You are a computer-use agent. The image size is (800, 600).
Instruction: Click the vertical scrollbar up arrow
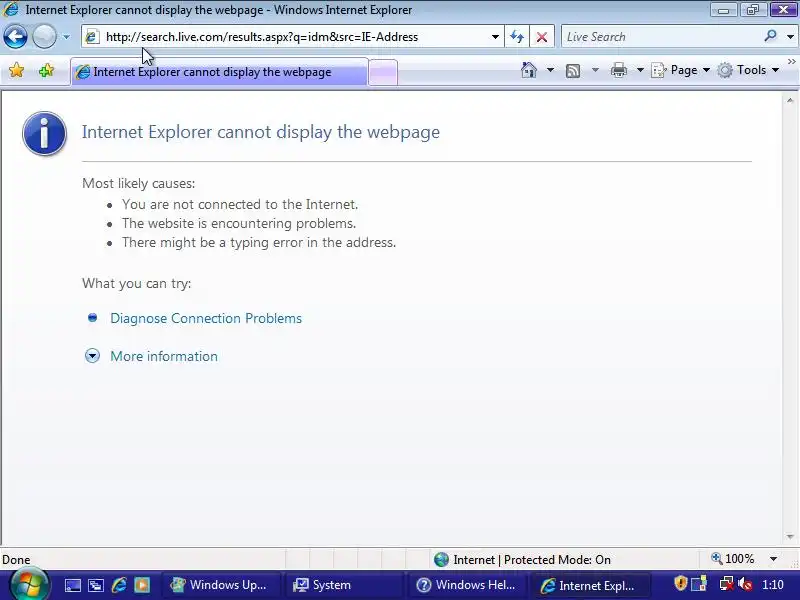click(x=790, y=101)
